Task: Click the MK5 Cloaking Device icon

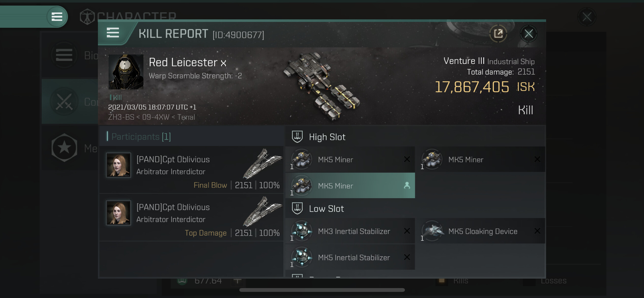Action: [432, 231]
